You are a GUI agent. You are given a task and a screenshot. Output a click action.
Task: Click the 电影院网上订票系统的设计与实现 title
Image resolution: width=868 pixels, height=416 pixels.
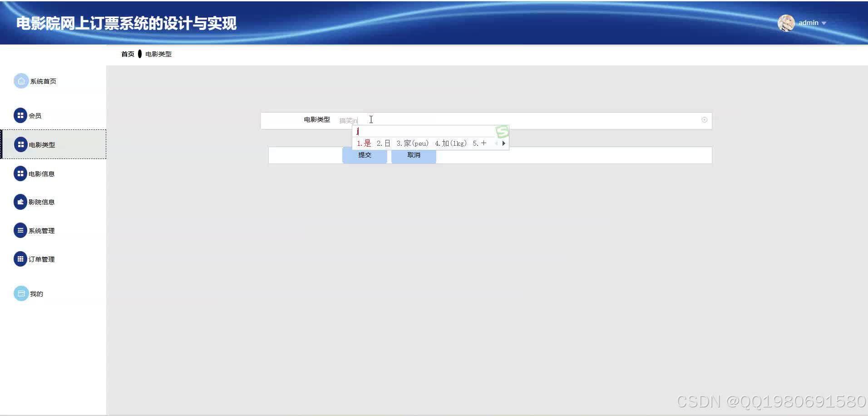126,23
